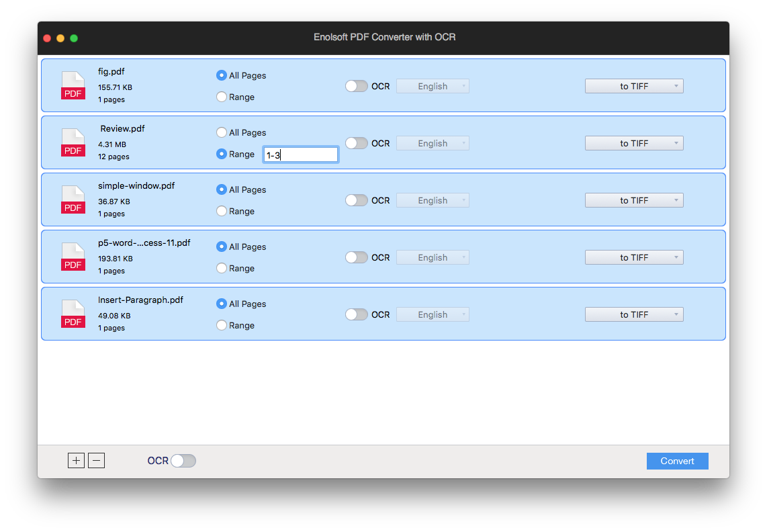This screenshot has width=767, height=532.
Task: Click the PDF icon for fig.pdf
Action: click(73, 86)
